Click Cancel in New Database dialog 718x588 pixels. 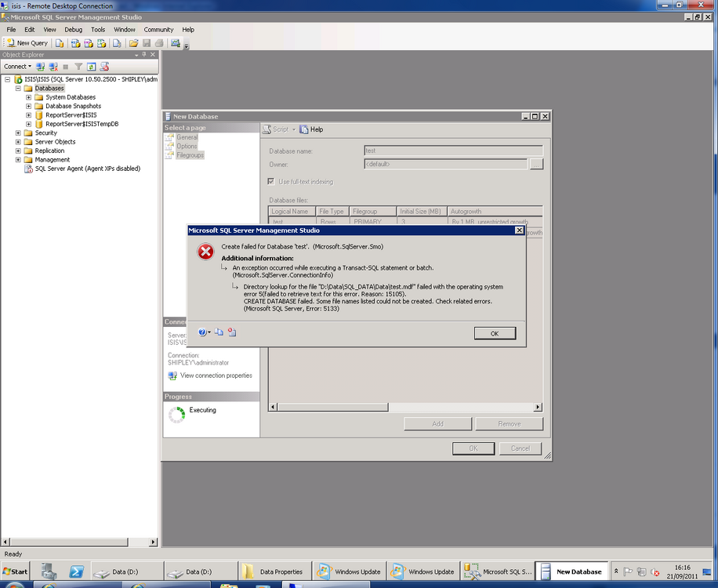click(x=520, y=448)
